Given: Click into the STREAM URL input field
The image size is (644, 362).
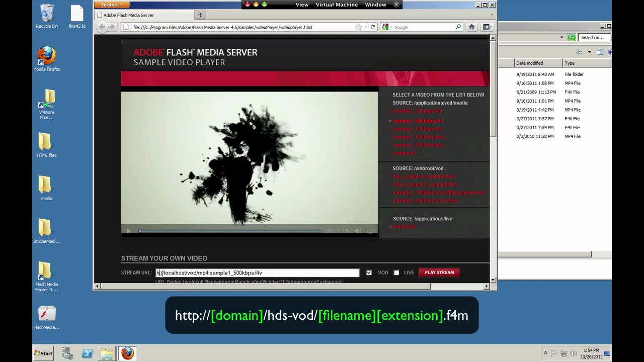Looking at the screenshot, I should point(257,273).
